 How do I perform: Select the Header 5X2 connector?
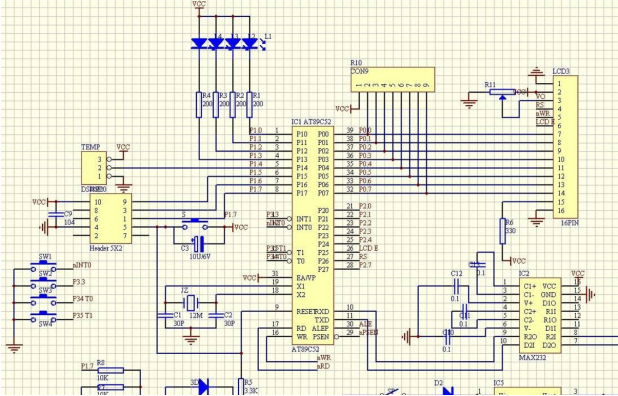coord(111,219)
